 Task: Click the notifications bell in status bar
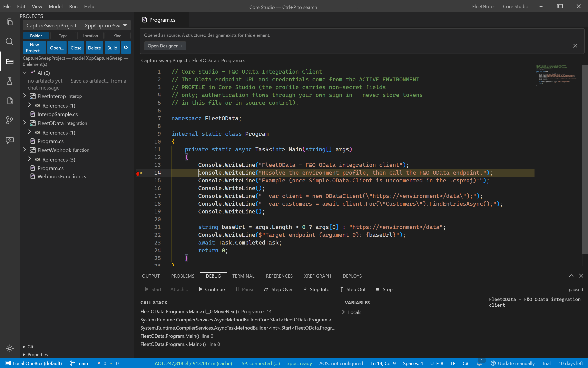(479, 363)
